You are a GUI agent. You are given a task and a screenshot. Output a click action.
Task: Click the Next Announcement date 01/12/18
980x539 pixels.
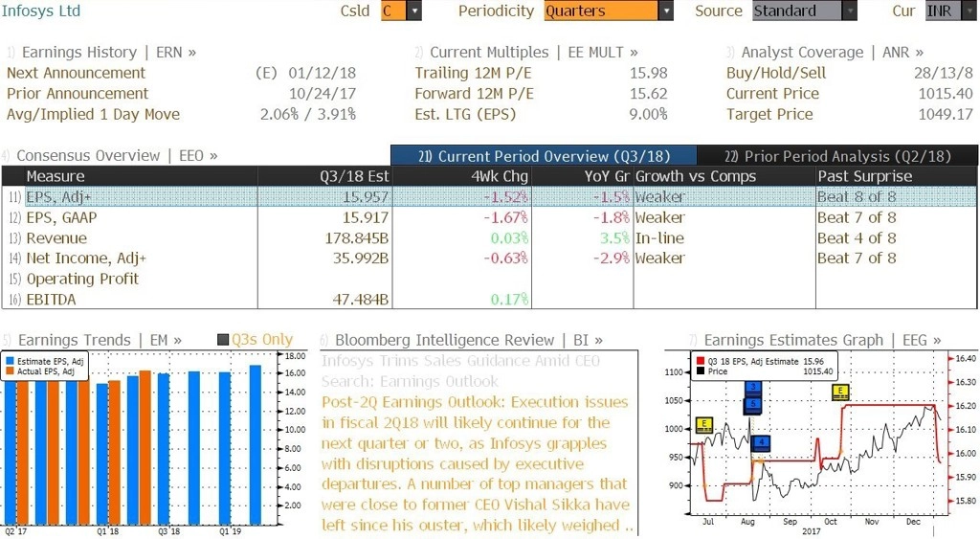pos(322,73)
